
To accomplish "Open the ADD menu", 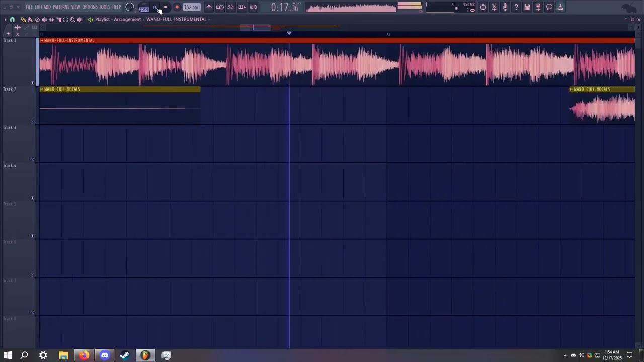I will point(47,7).
